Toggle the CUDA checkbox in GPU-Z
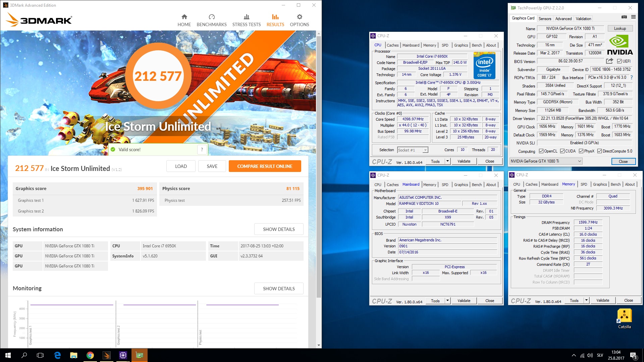The height and width of the screenshot is (362, 644). (x=562, y=151)
